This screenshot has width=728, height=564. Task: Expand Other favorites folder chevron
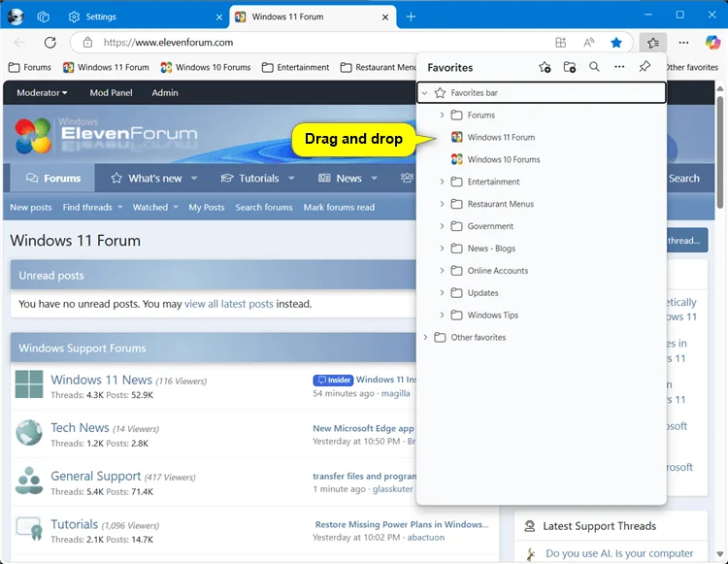click(425, 338)
